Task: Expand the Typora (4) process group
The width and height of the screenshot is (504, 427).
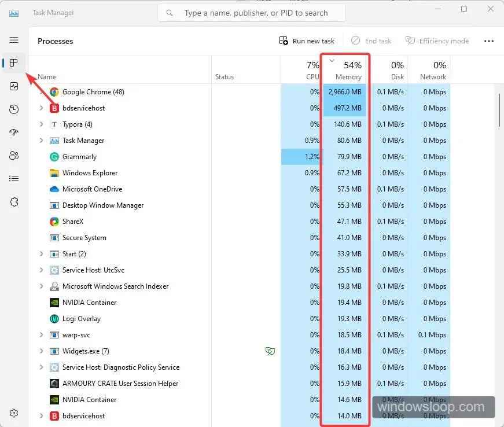Action: 41,124
